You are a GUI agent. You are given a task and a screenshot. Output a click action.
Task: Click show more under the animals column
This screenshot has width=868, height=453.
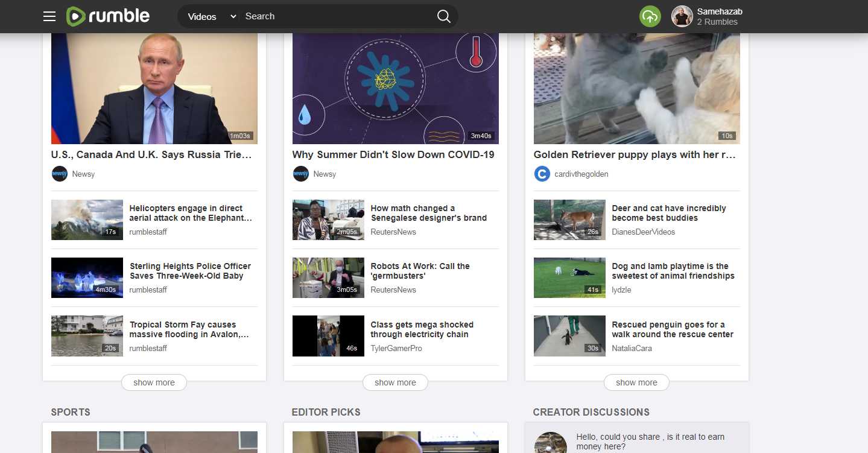(x=636, y=382)
